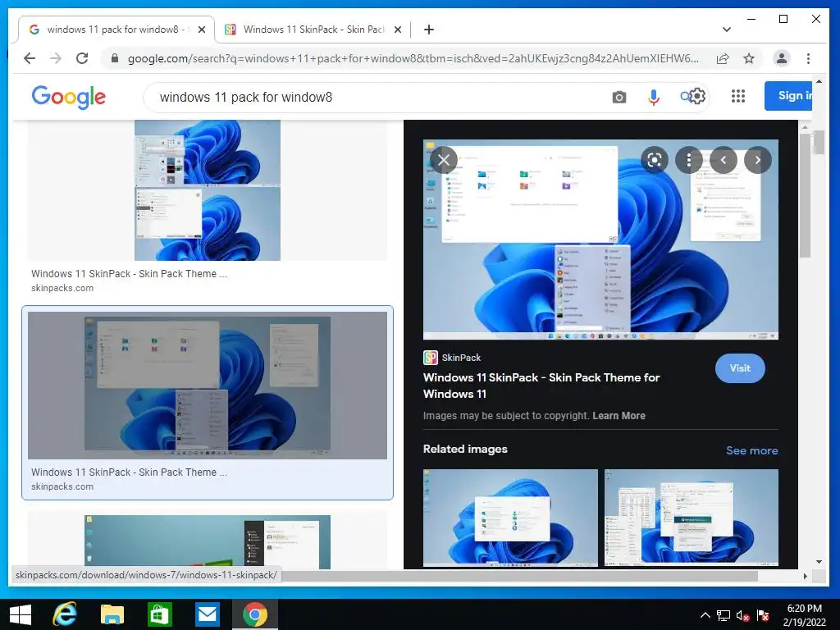The width and height of the screenshot is (840, 630).
Task: Open the Chrome profile avatar
Action: click(782, 58)
